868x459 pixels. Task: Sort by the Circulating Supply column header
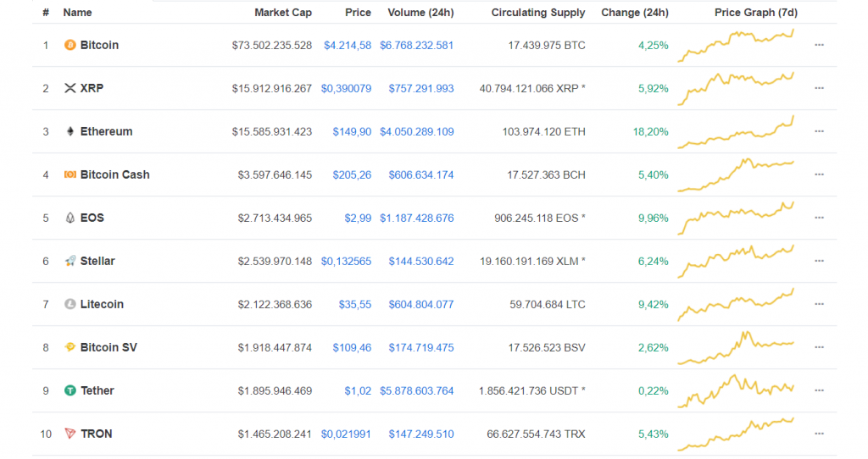pos(538,12)
